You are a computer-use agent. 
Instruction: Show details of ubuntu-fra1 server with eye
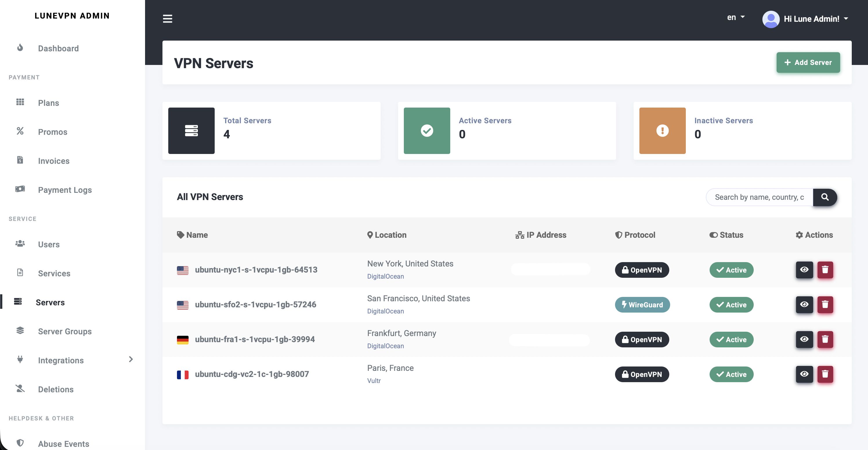point(804,339)
